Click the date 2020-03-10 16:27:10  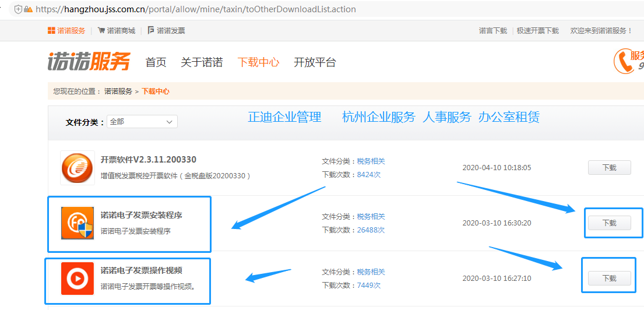(497, 279)
